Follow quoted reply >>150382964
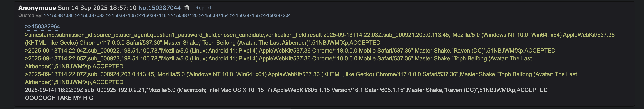The image size is (644, 109). click(x=42, y=26)
